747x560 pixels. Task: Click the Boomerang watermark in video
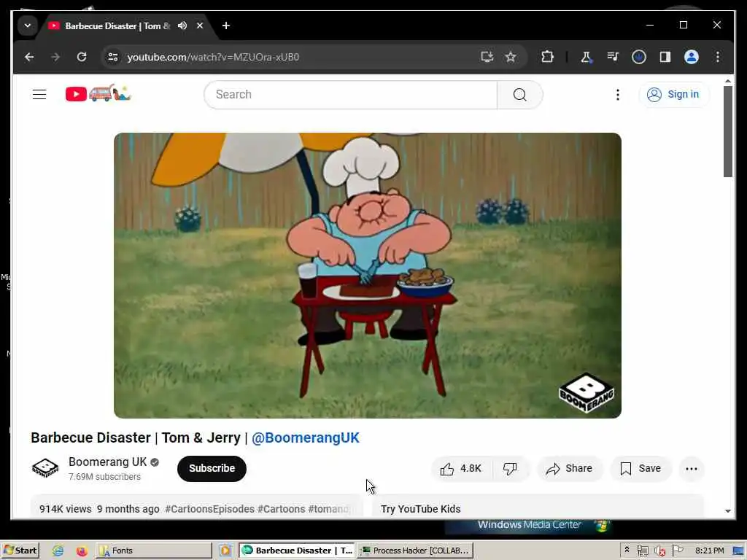[x=587, y=392]
